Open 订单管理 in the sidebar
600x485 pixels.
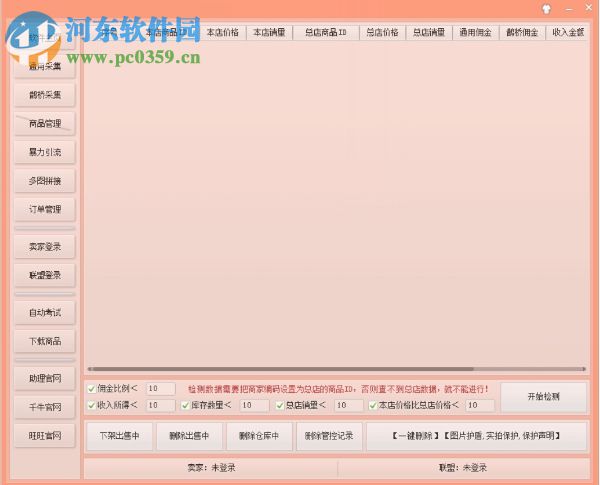tap(45, 209)
